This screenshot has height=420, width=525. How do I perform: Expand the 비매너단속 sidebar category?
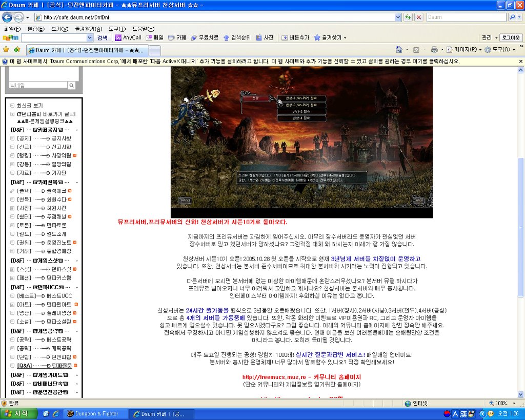point(77,384)
